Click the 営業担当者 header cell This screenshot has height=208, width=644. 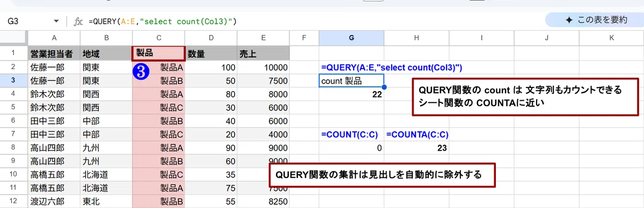click(54, 54)
